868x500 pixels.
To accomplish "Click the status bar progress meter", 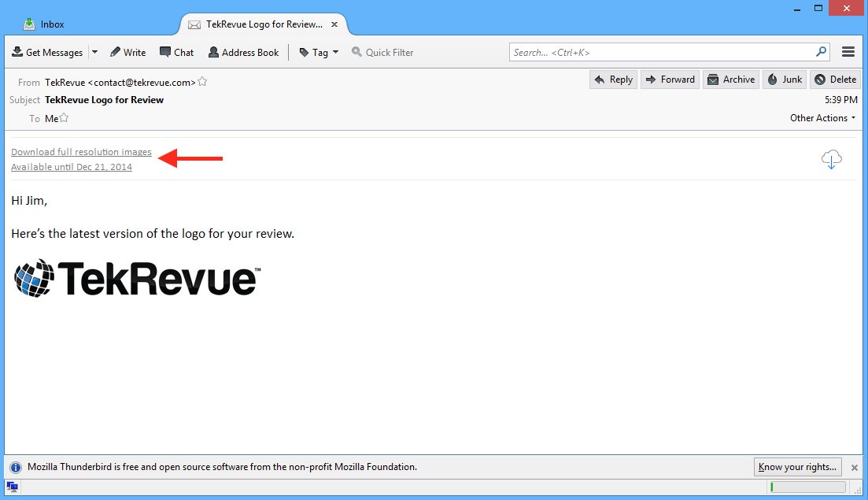I will pos(807,487).
